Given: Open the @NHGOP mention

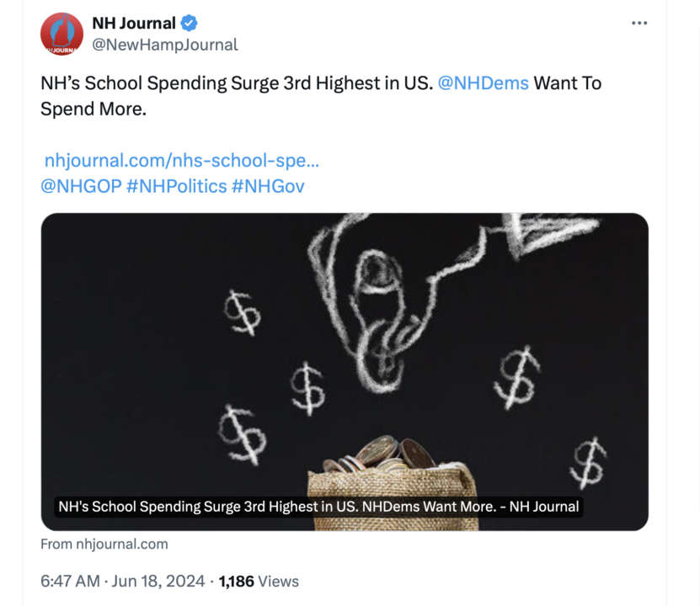Looking at the screenshot, I should [x=80, y=185].
